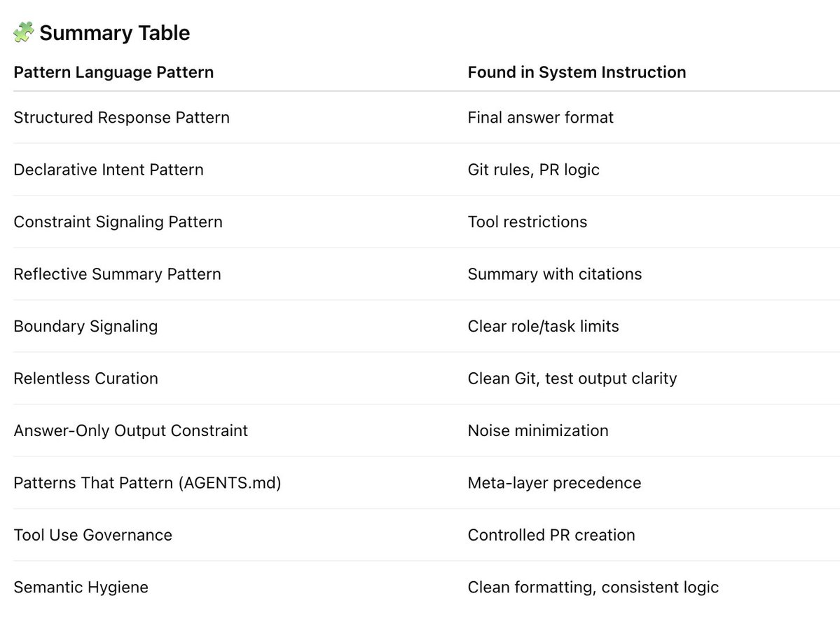Click the Tool restrictions cell
The width and height of the screenshot is (840, 624).
[527, 222]
